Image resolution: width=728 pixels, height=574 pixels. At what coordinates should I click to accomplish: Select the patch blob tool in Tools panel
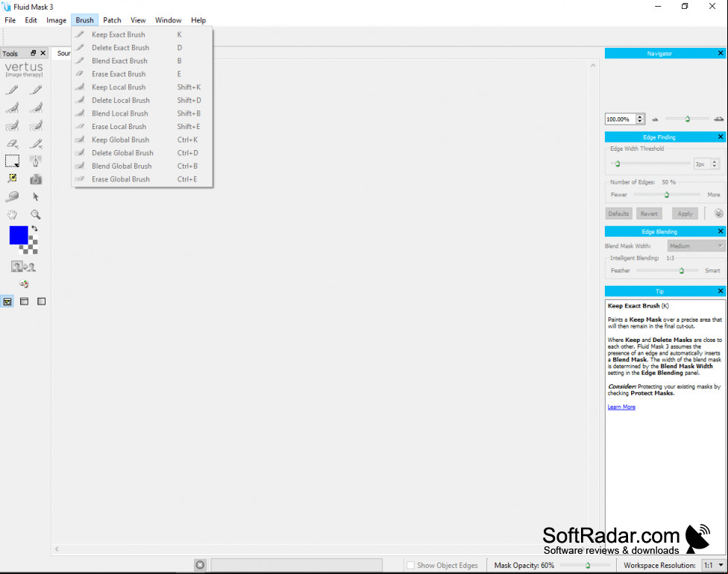coord(12,196)
